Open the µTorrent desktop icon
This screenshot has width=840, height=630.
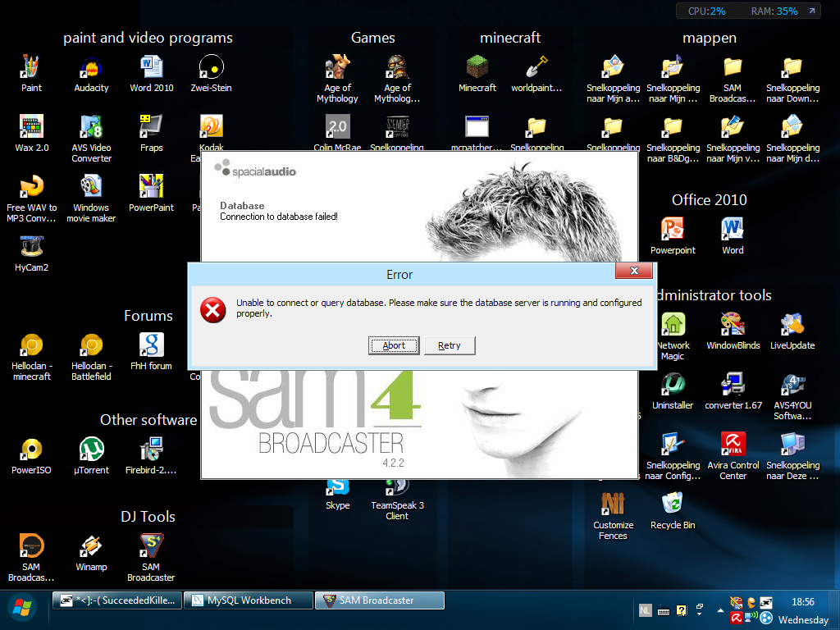pos(92,456)
